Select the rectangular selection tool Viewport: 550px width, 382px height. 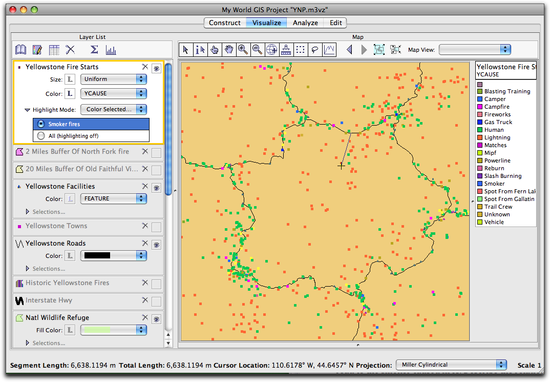tap(300, 50)
